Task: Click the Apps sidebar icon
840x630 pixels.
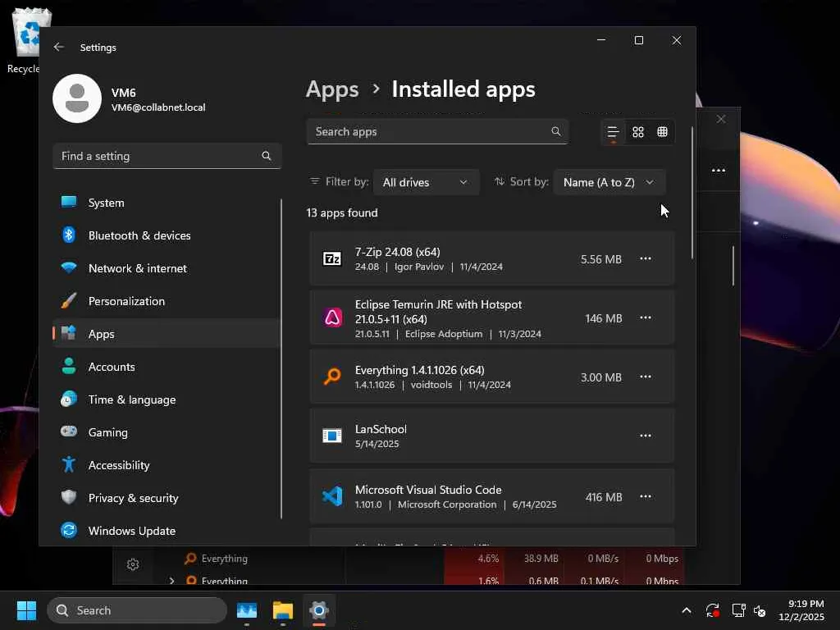Action: 69,333
